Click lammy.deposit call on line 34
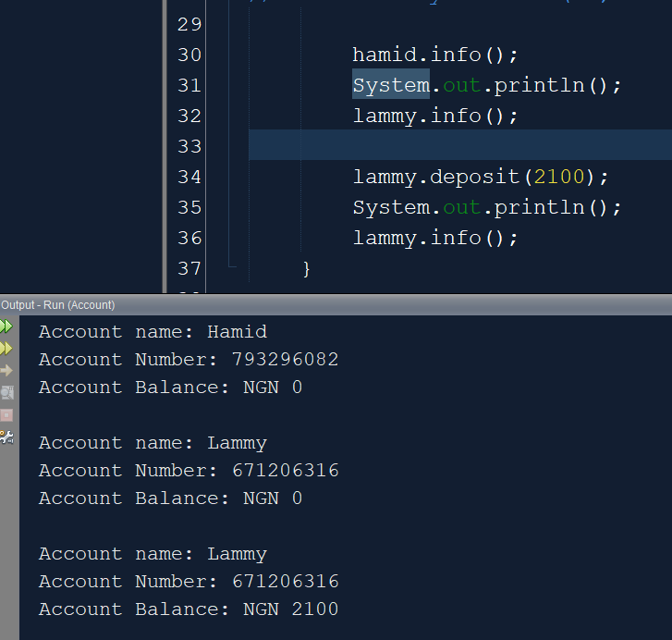 (480, 177)
